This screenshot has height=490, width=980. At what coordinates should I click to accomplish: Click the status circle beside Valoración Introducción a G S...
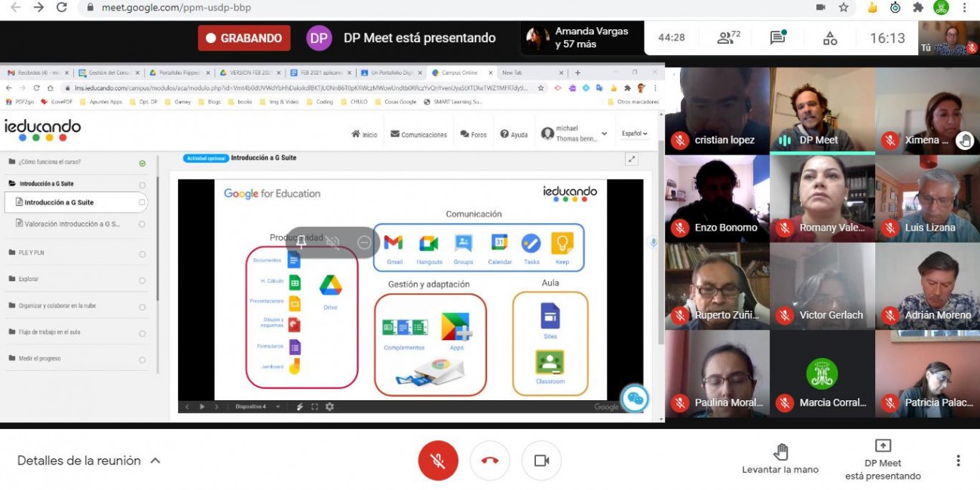tap(142, 225)
